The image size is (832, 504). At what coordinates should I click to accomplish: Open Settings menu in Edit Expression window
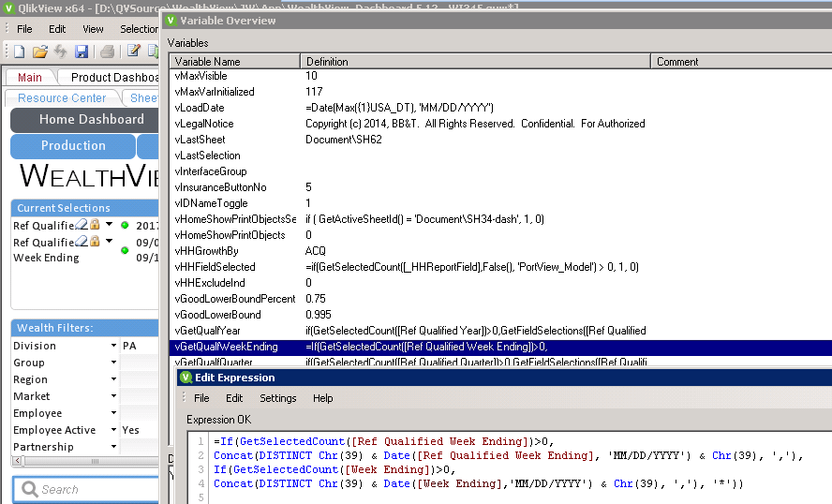[x=277, y=398]
